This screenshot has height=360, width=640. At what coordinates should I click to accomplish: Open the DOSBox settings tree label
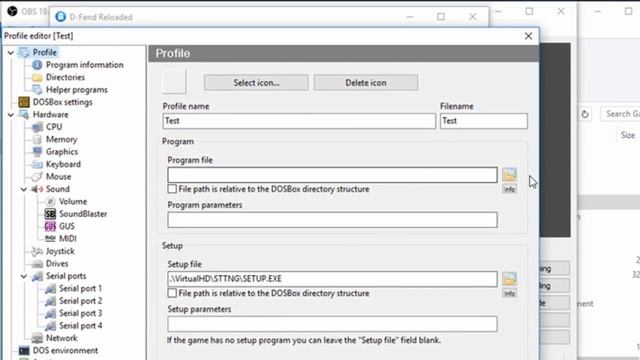pos(62,102)
